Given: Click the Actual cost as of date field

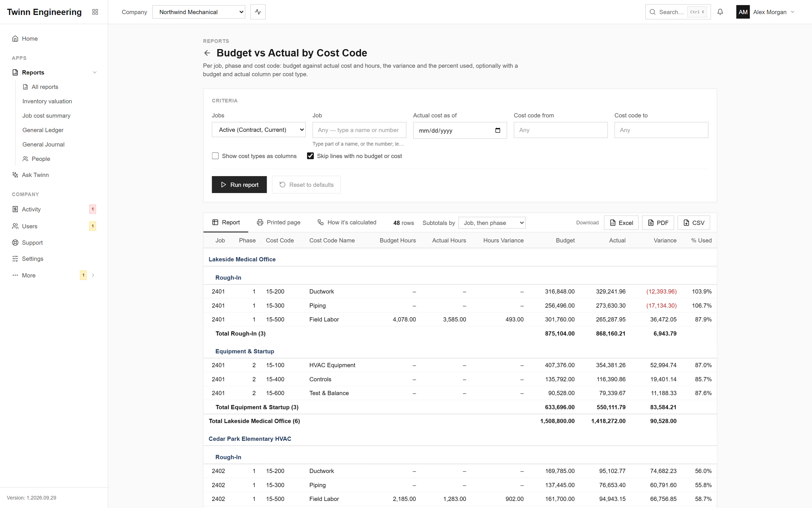Looking at the screenshot, I should 460,130.
